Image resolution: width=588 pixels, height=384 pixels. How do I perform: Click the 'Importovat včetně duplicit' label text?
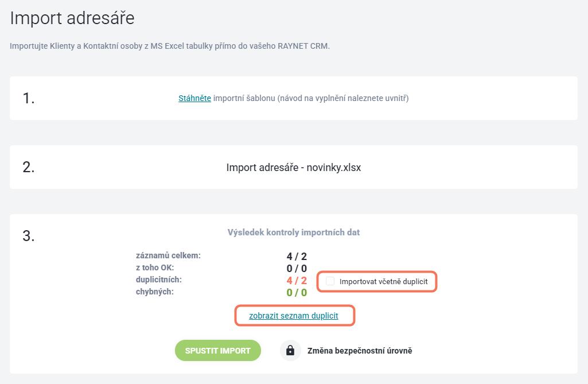383,281
